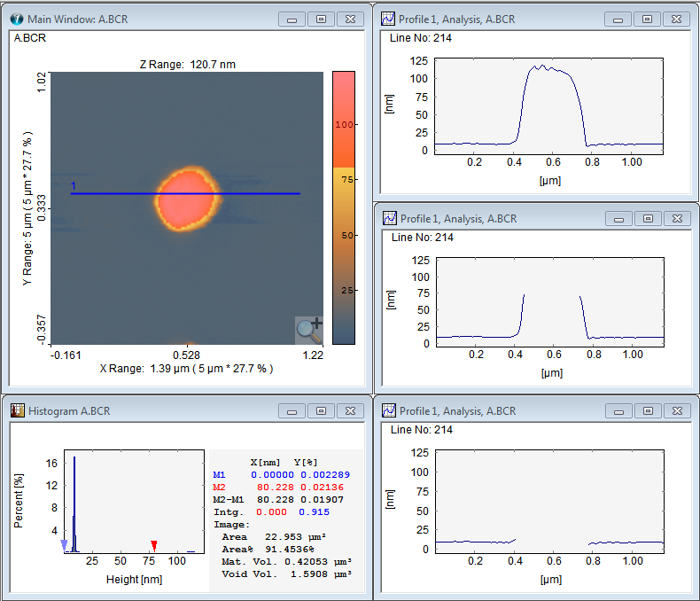Maximize the middle Profile 1 window
Viewport: 700px width, 601px height.
[648, 219]
